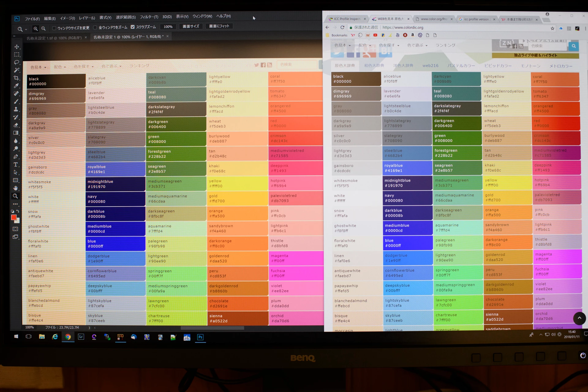Screen dimensions: 588x392
Task: Enable ウィンドウサイズを変更 checkbox
Action: (x=54, y=28)
